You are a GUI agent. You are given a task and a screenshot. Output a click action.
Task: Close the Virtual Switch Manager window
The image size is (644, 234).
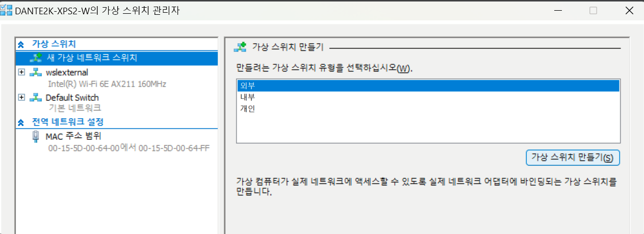pyautogui.click(x=629, y=10)
